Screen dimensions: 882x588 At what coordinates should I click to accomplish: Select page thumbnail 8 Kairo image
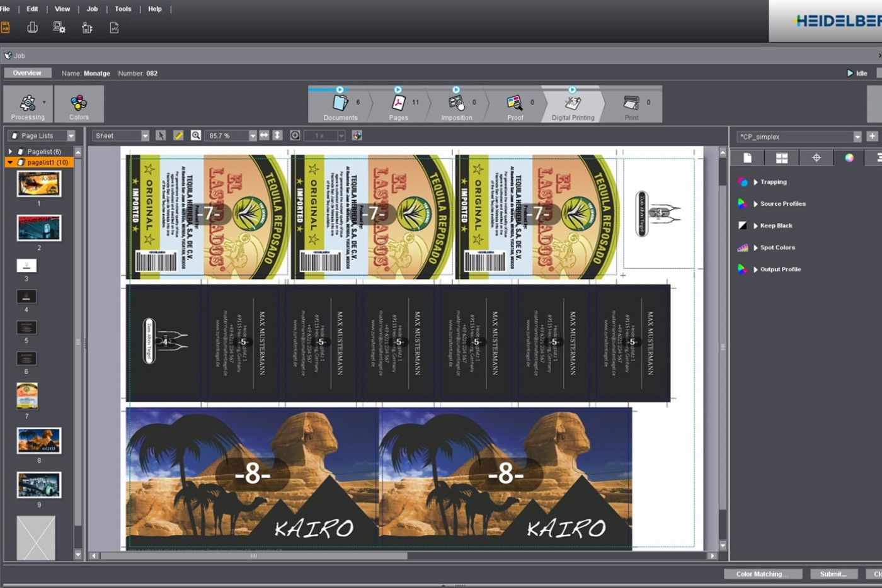[39, 441]
